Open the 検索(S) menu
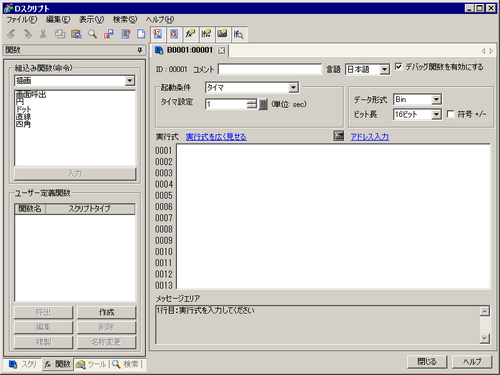Image resolution: width=500 pixels, height=375 pixels. 125,20
